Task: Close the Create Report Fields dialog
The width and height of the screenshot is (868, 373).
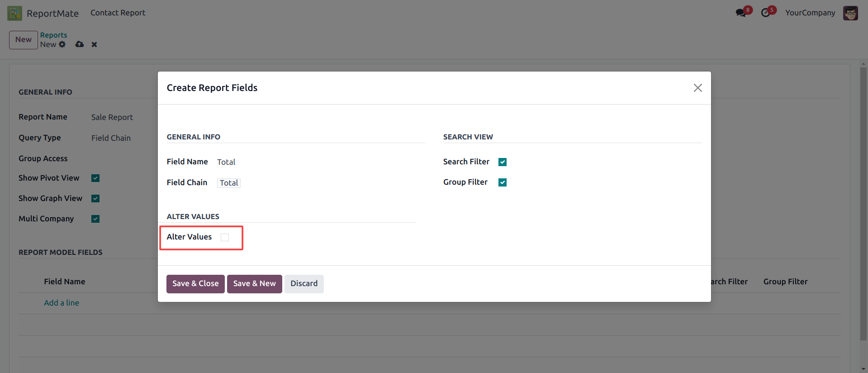Action: pos(697,88)
